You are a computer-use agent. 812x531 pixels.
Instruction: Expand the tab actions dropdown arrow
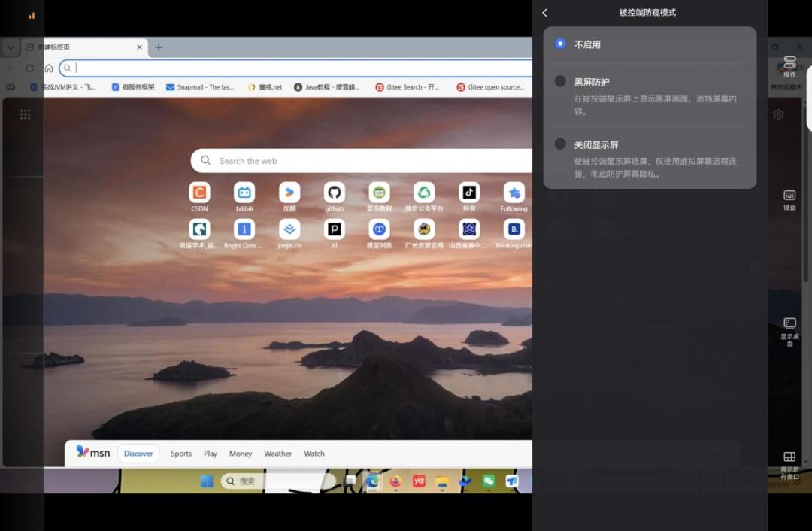point(11,47)
